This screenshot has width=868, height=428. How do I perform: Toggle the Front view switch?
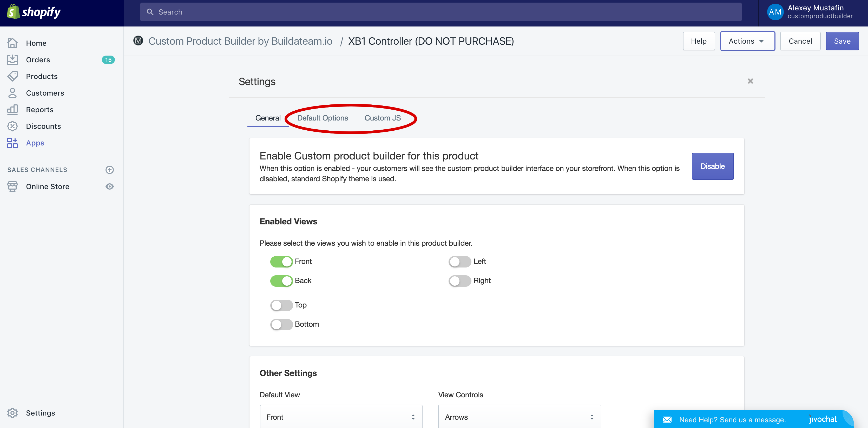click(x=281, y=262)
